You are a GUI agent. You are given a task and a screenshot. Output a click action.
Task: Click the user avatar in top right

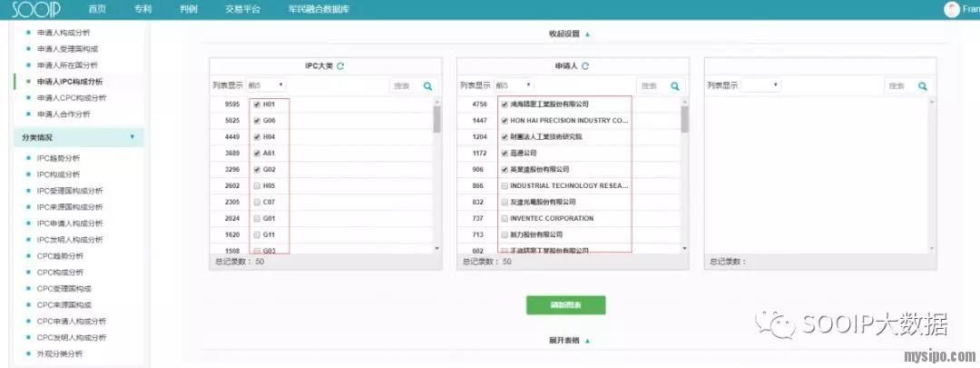click(x=951, y=9)
